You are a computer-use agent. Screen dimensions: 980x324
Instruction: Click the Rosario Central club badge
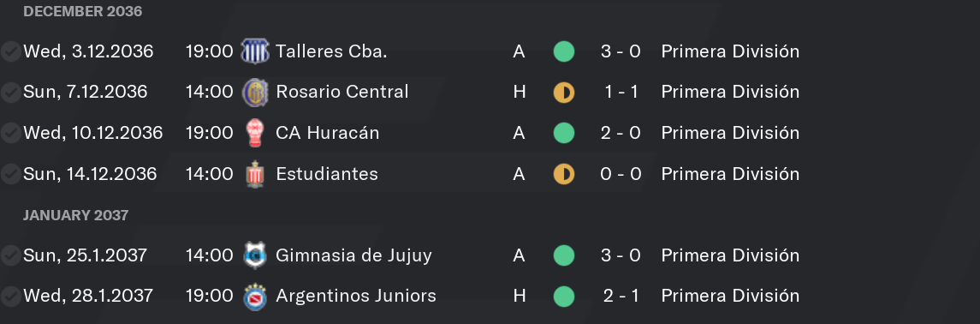click(254, 92)
